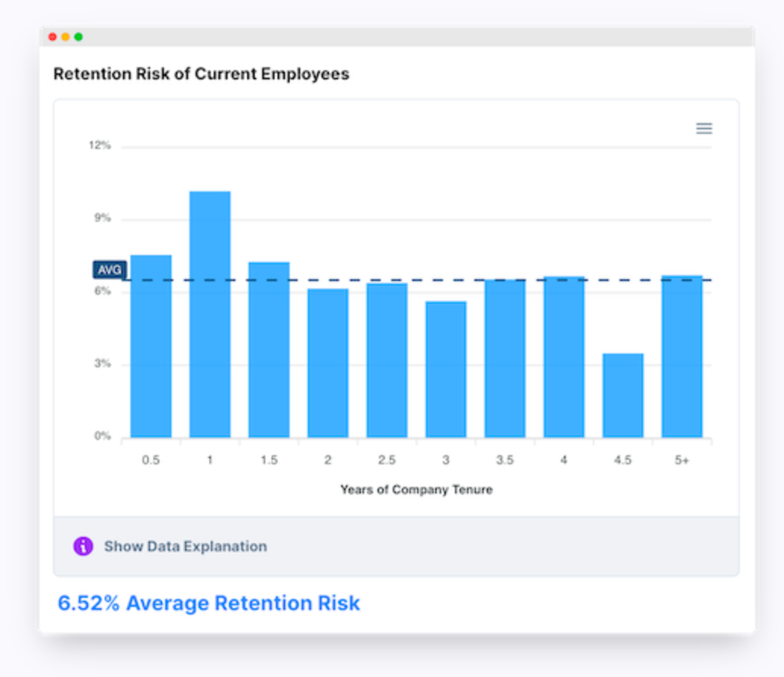
Task: Click the bar for 2 years tenure
Action: [x=328, y=364]
